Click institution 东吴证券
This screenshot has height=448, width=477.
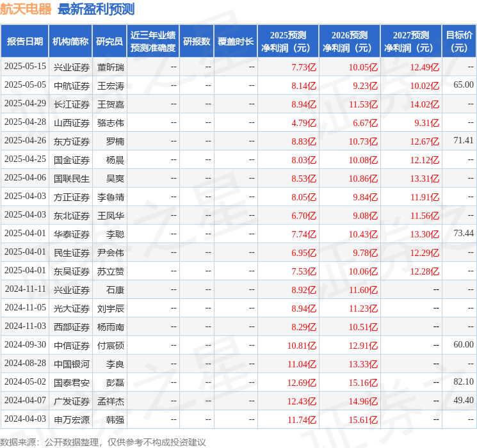(x=72, y=271)
